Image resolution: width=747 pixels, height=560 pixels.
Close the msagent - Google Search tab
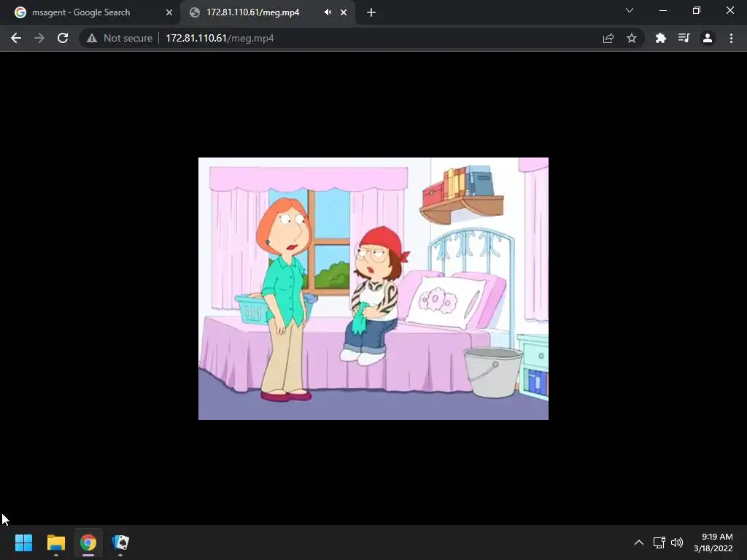(x=169, y=12)
